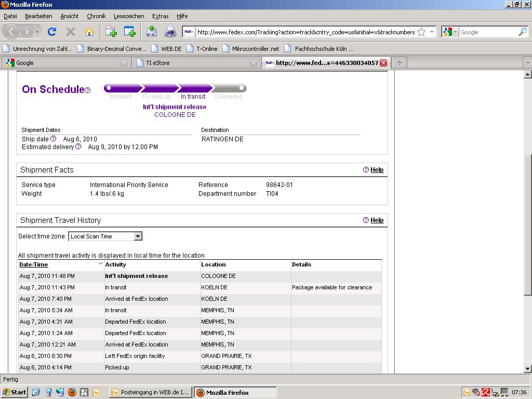This screenshot has height=399, width=532.
Task: Open the Select time zone dropdown
Action: pyautogui.click(x=105, y=236)
